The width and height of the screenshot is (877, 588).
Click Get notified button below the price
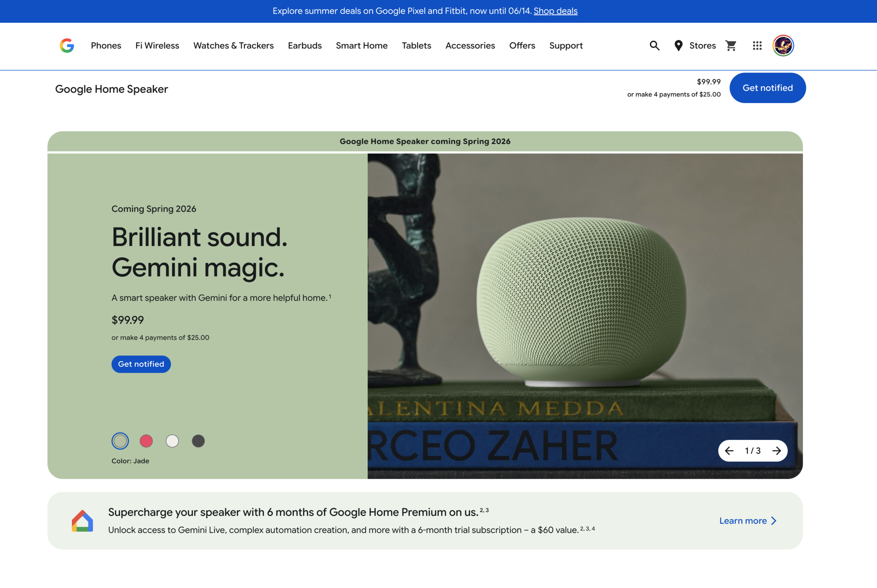(x=141, y=364)
